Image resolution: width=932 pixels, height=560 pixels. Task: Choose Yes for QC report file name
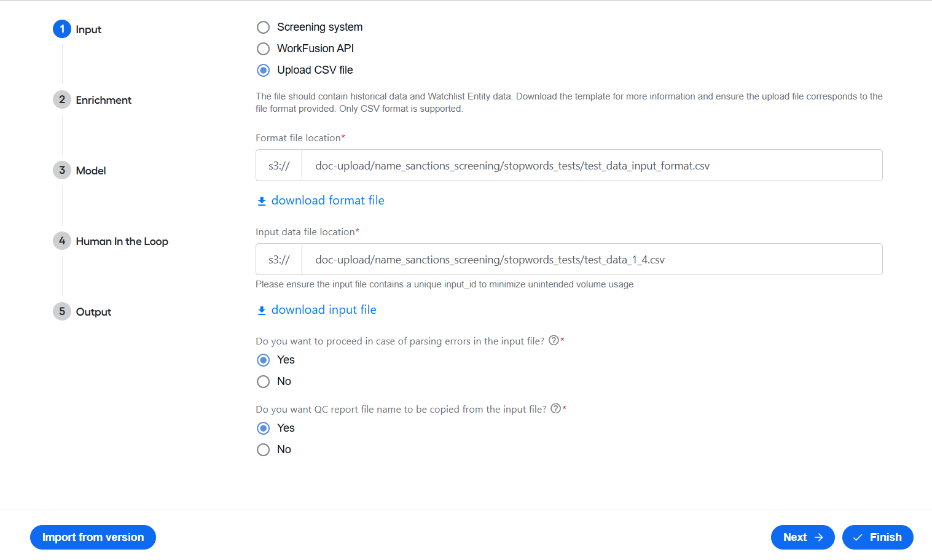coord(263,428)
